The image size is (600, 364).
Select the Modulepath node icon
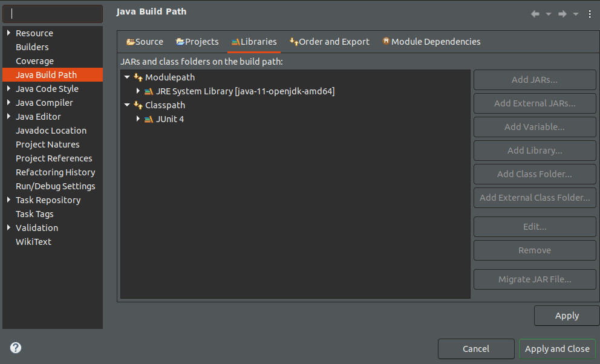coord(138,77)
